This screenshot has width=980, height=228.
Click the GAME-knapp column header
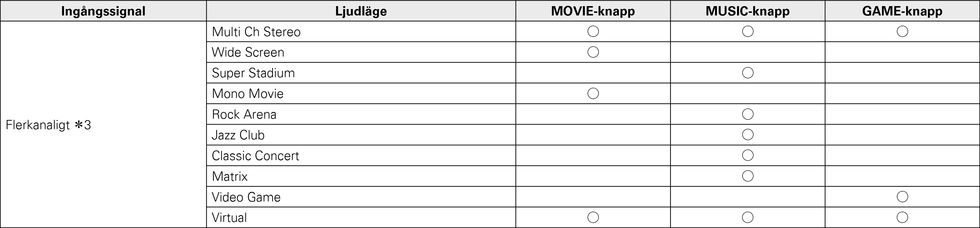click(902, 11)
